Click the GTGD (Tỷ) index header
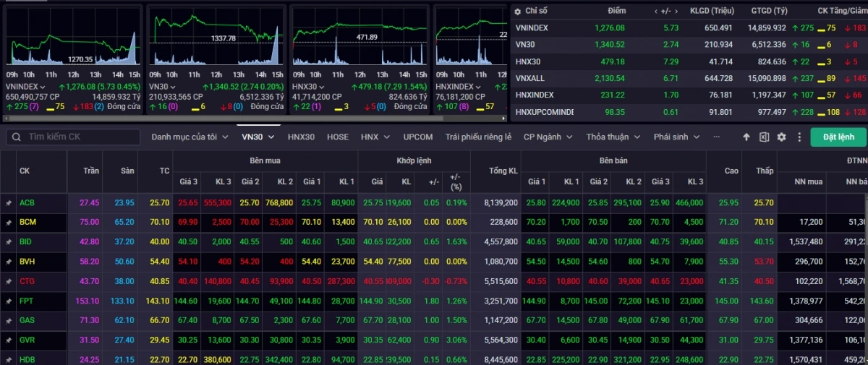 pyautogui.click(x=769, y=11)
